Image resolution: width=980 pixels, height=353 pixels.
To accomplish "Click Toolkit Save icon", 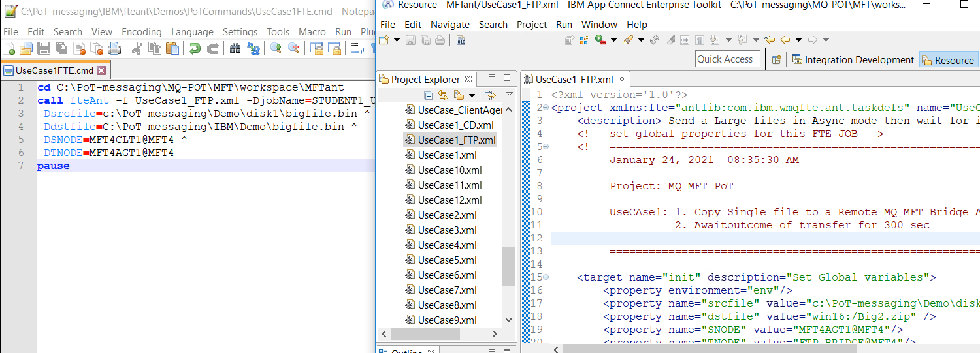I will coord(411,40).
